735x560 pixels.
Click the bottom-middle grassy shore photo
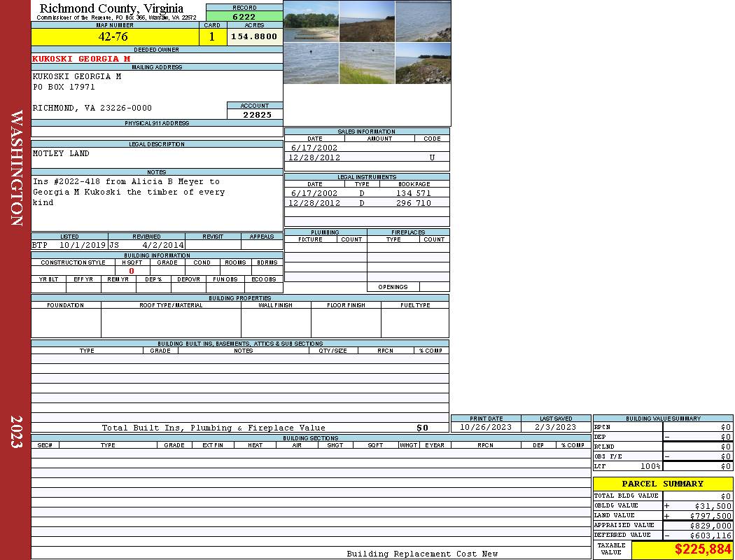(x=367, y=64)
